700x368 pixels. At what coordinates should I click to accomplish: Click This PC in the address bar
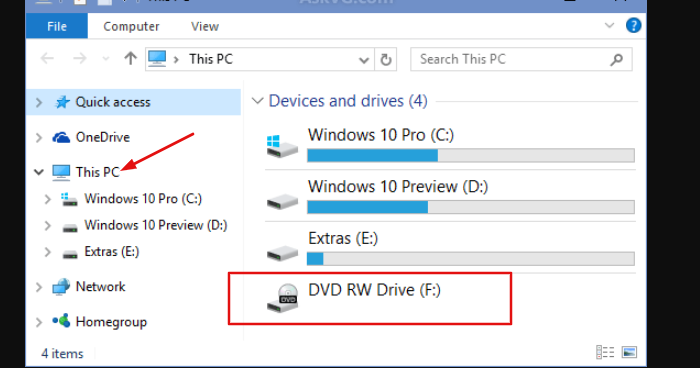click(211, 59)
